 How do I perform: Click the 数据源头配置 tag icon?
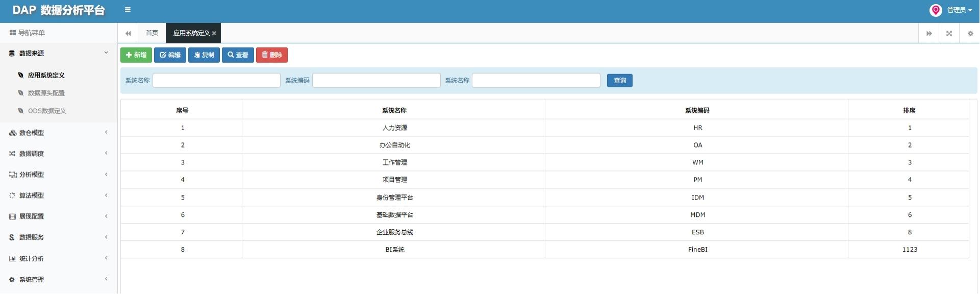[x=20, y=93]
